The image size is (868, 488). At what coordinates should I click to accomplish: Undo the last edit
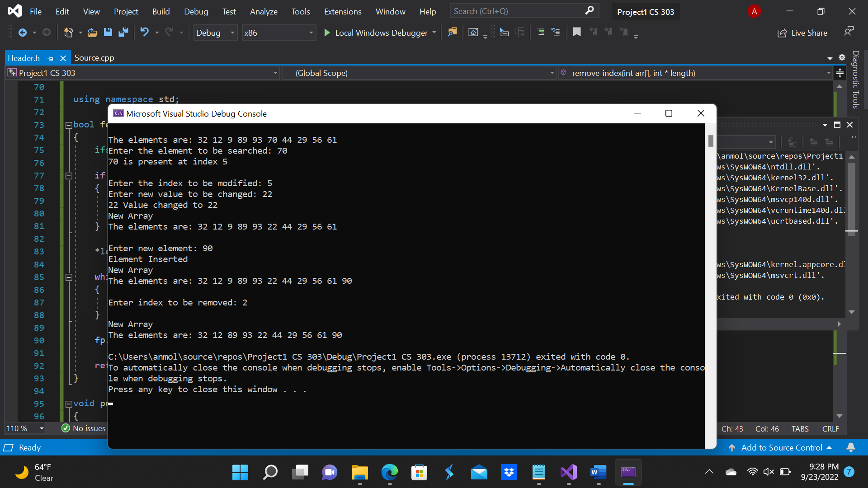(x=144, y=32)
